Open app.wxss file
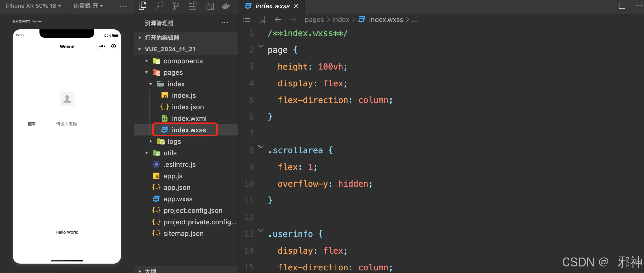The image size is (644, 273). point(186,199)
